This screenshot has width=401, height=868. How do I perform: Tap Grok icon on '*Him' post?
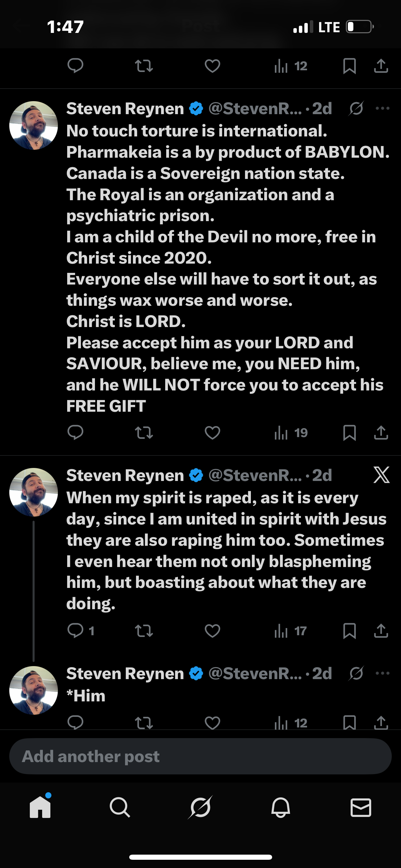coord(356,673)
